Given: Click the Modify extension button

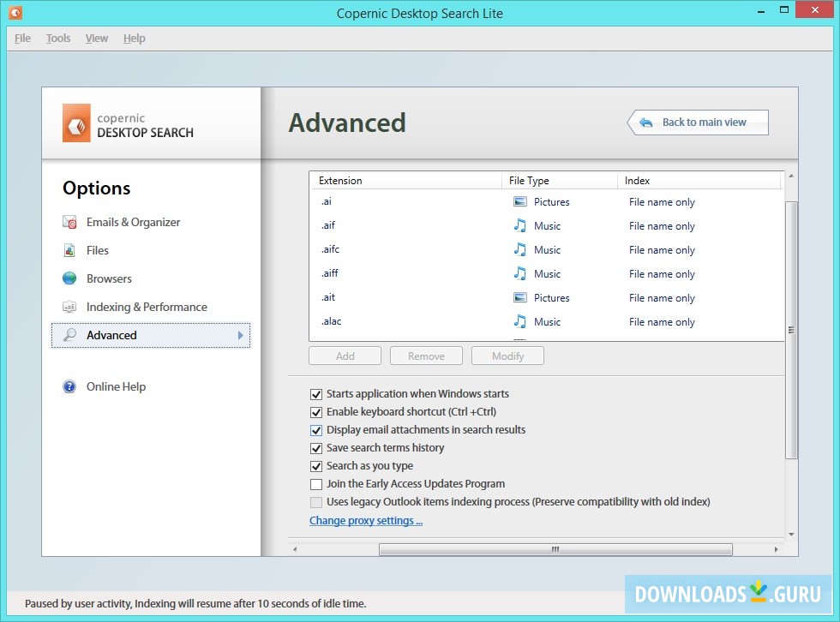Looking at the screenshot, I should (507, 356).
